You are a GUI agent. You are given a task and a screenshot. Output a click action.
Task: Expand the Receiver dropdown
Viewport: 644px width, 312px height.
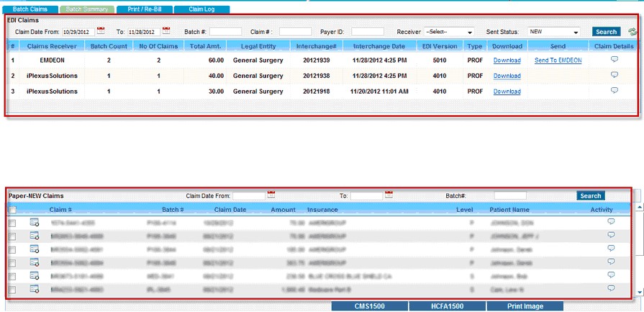pos(449,32)
